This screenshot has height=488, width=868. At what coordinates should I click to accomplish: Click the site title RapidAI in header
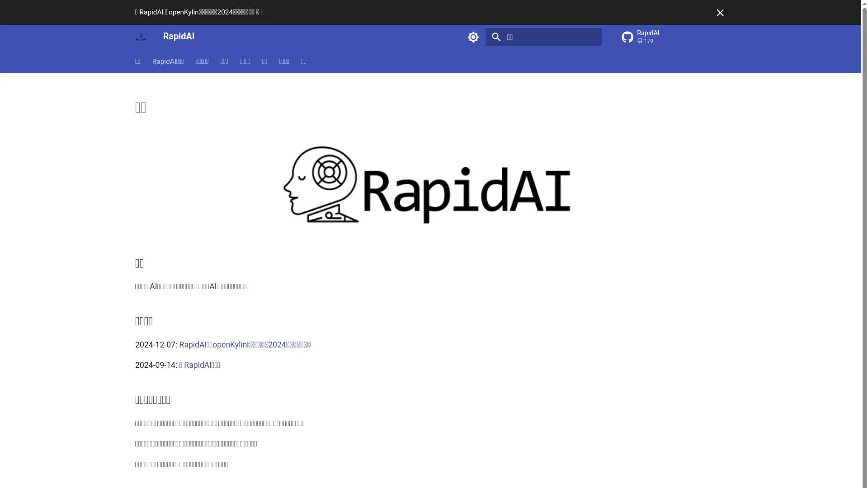[x=178, y=36]
